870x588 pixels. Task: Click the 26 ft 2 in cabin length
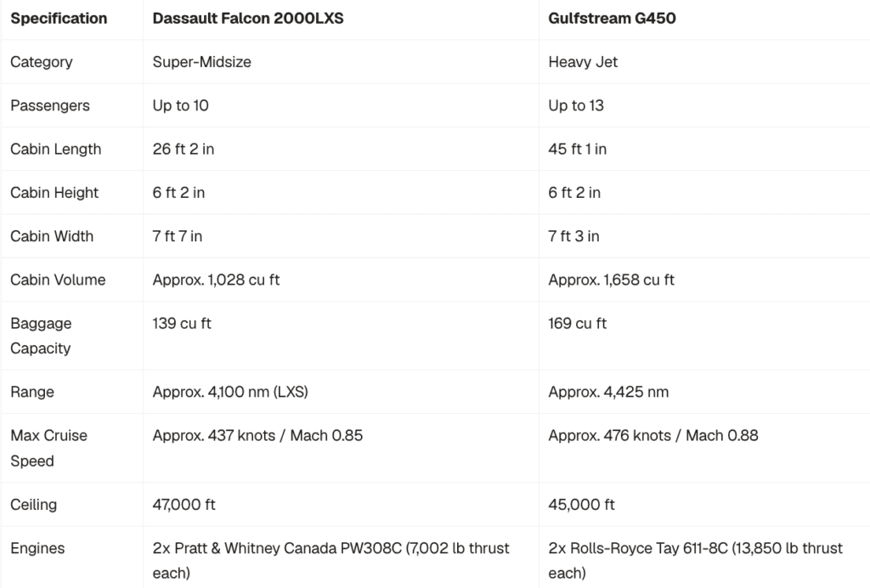(x=184, y=149)
